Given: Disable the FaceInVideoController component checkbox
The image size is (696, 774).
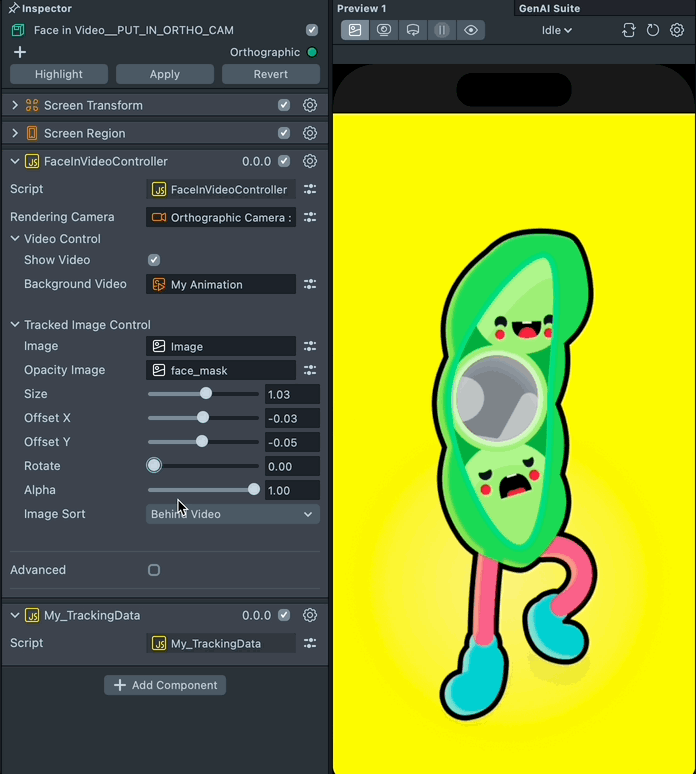Looking at the screenshot, I should tap(284, 161).
